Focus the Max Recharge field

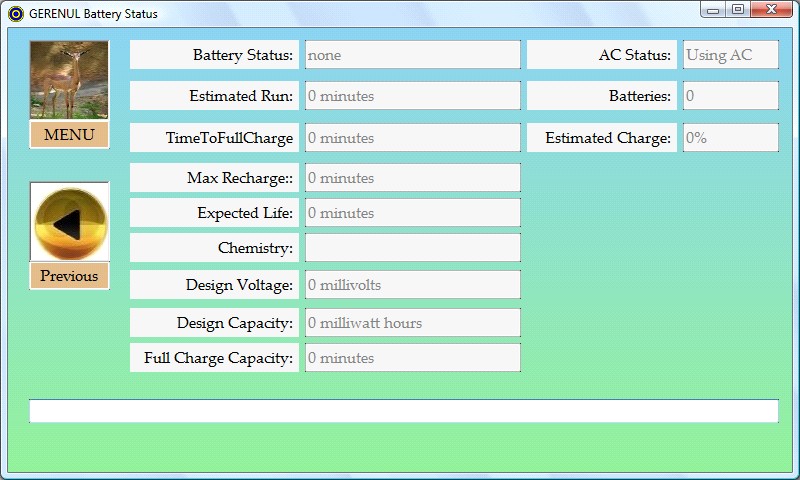[412, 178]
